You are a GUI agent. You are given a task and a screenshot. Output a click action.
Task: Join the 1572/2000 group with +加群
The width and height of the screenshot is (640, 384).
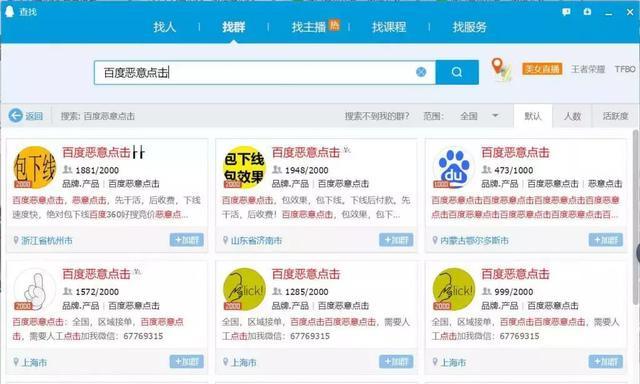(187, 361)
